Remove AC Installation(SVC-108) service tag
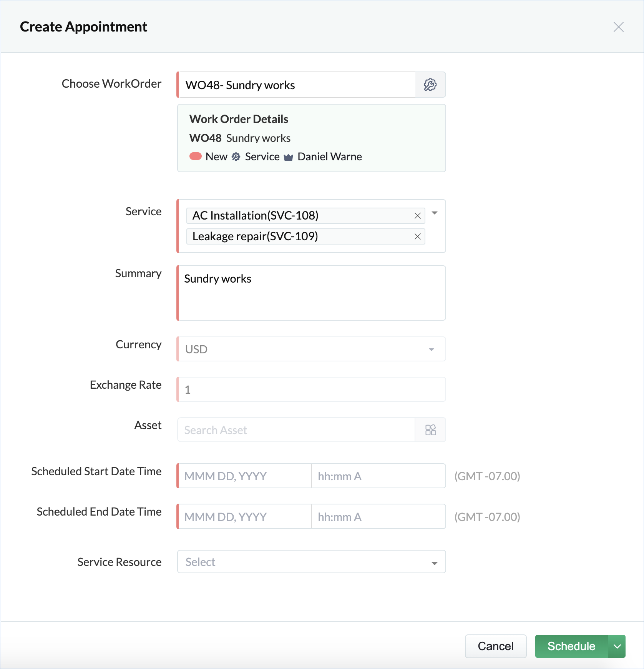Image resolution: width=644 pixels, height=669 pixels. point(418,216)
